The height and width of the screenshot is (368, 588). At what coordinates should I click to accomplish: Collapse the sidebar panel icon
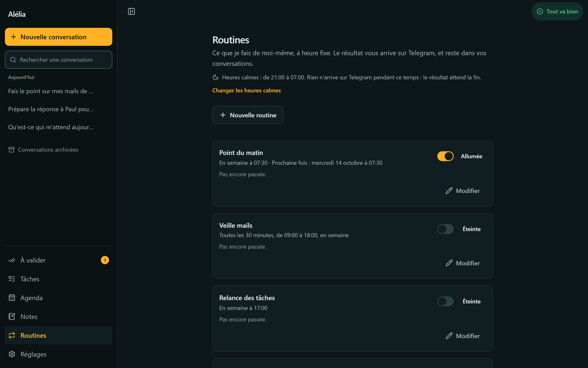pyautogui.click(x=131, y=11)
